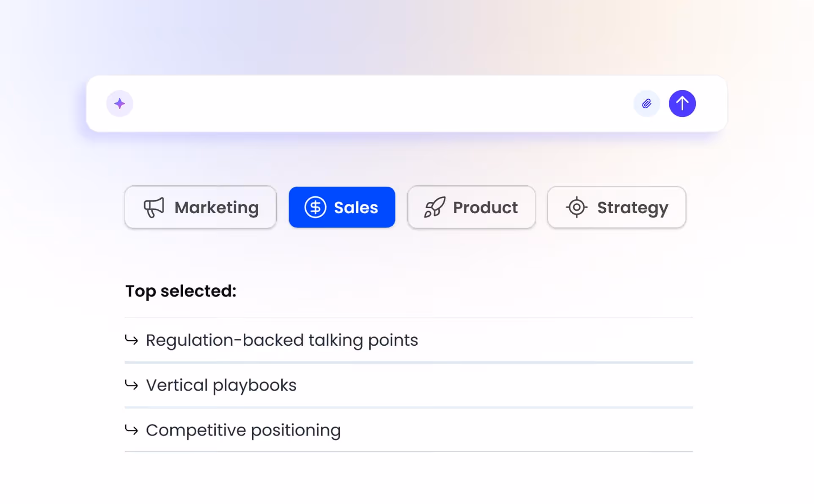Click the Top selected heading
This screenshot has width=814, height=504.
coord(181,291)
